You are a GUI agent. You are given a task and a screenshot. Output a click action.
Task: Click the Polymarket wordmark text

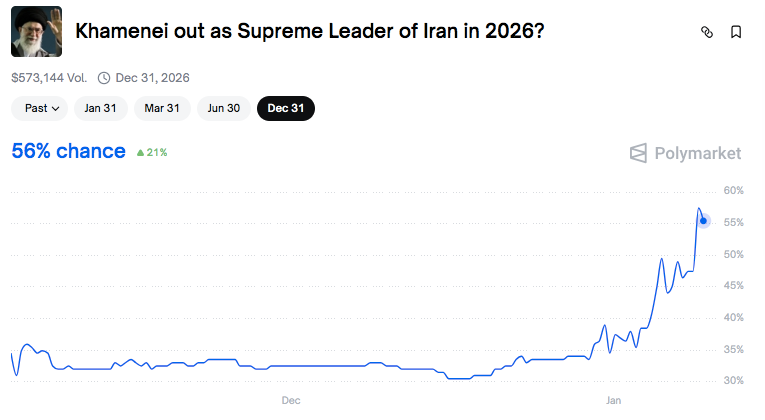coord(698,153)
